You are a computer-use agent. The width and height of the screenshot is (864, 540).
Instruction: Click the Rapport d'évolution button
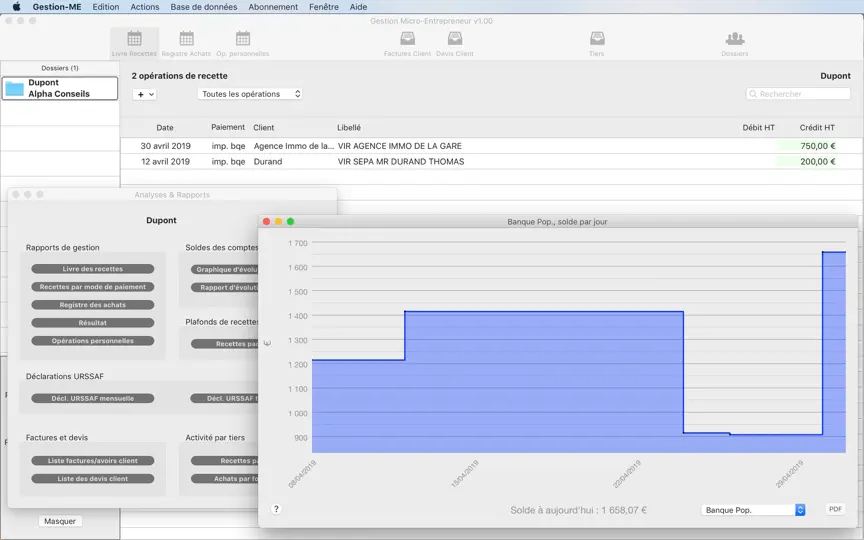(x=225, y=288)
